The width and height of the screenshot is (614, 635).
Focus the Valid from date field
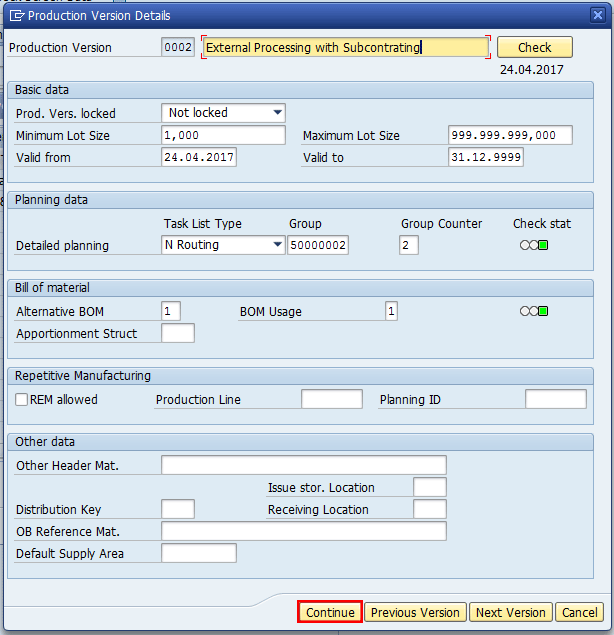click(198, 157)
